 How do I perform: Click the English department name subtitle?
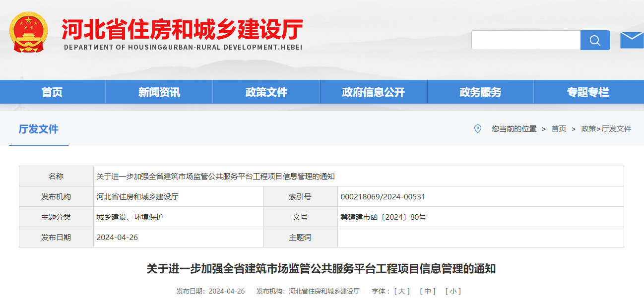pyautogui.click(x=183, y=47)
